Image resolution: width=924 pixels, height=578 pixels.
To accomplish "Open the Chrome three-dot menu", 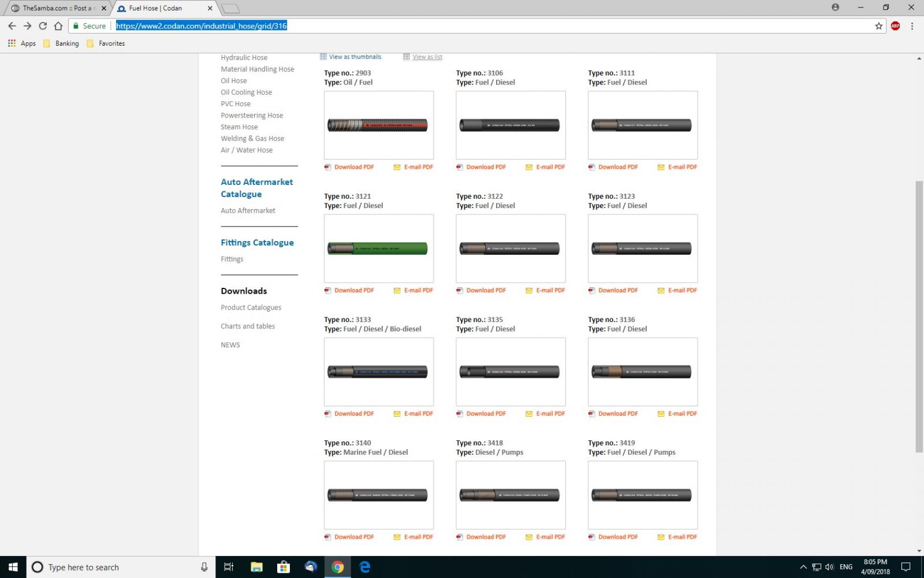I will click(x=912, y=26).
